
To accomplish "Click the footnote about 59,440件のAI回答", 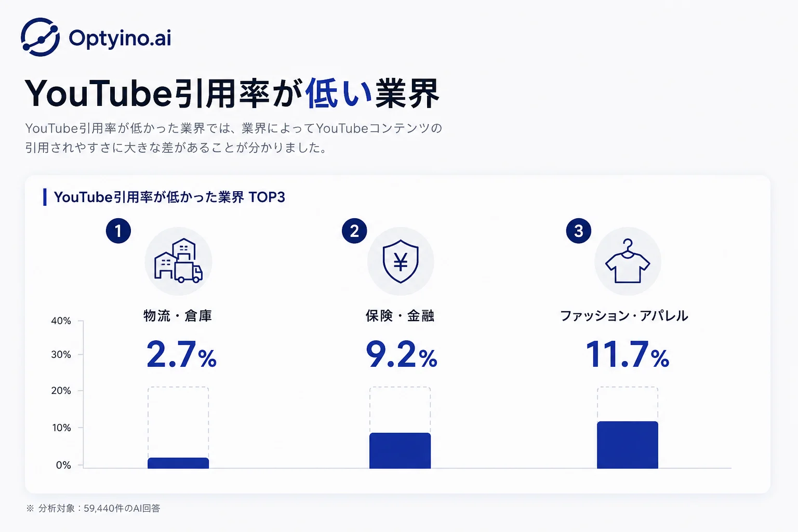I will pos(93,508).
